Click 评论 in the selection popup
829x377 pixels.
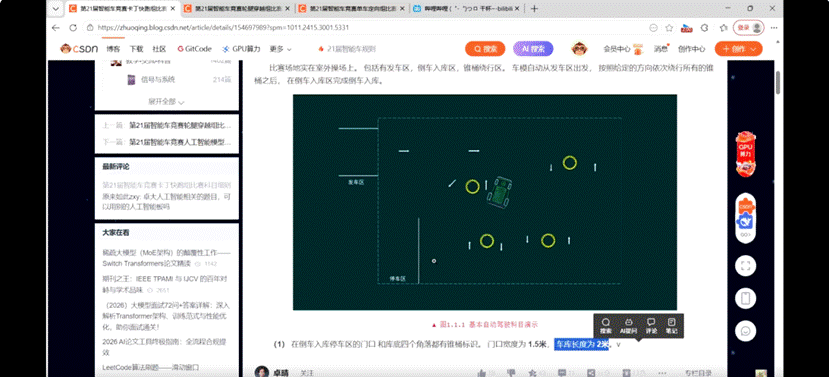[651, 326]
